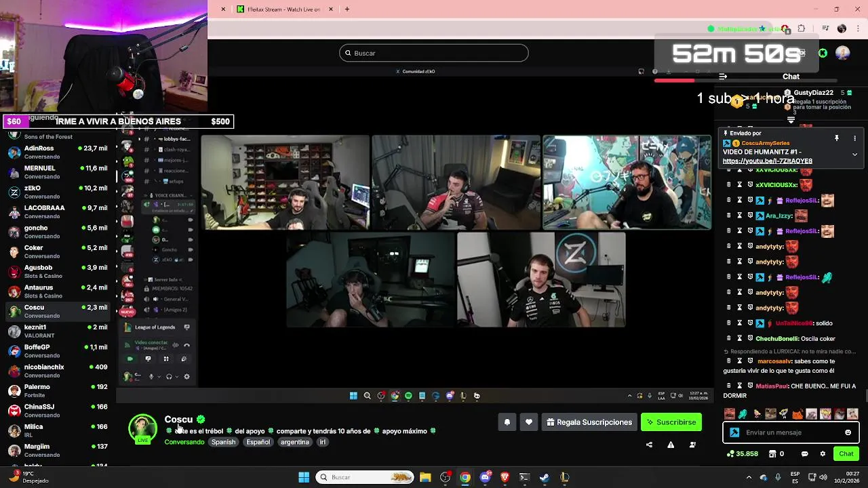Open AdinRoss channel in sidebar
Image resolution: width=868 pixels, height=488 pixels.
(x=57, y=152)
